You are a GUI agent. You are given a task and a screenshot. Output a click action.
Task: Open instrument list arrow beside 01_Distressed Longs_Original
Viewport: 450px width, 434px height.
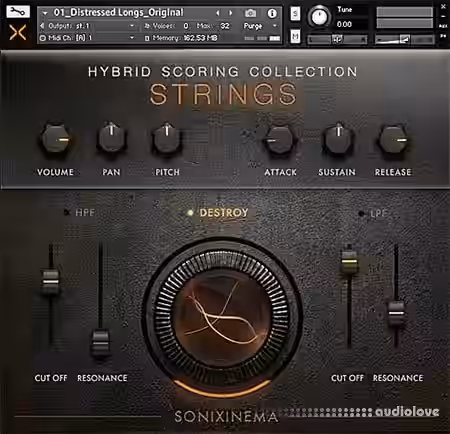[45, 13]
